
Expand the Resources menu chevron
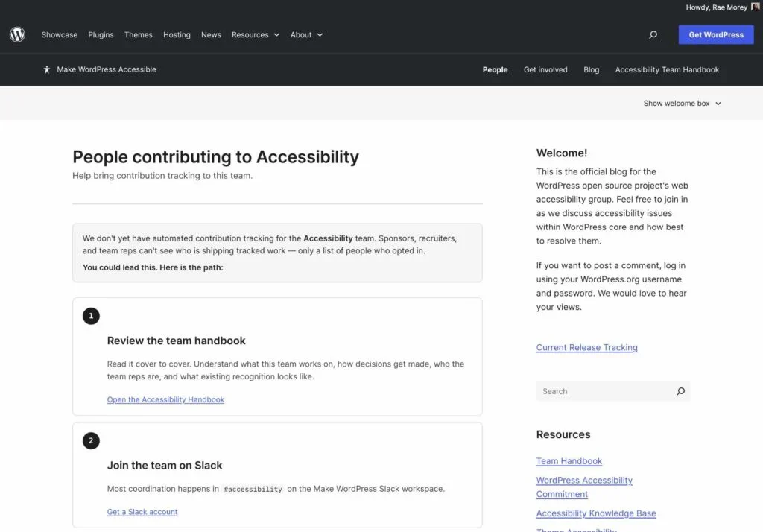click(x=276, y=34)
